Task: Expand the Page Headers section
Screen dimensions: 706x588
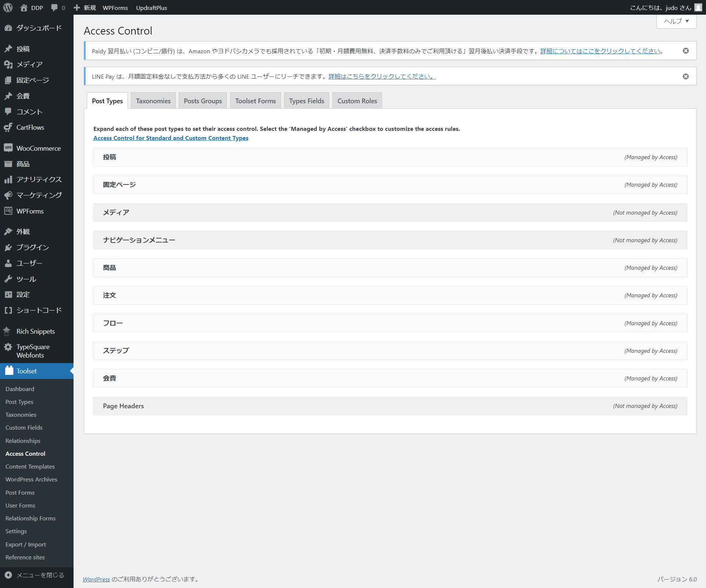Action: [390, 406]
